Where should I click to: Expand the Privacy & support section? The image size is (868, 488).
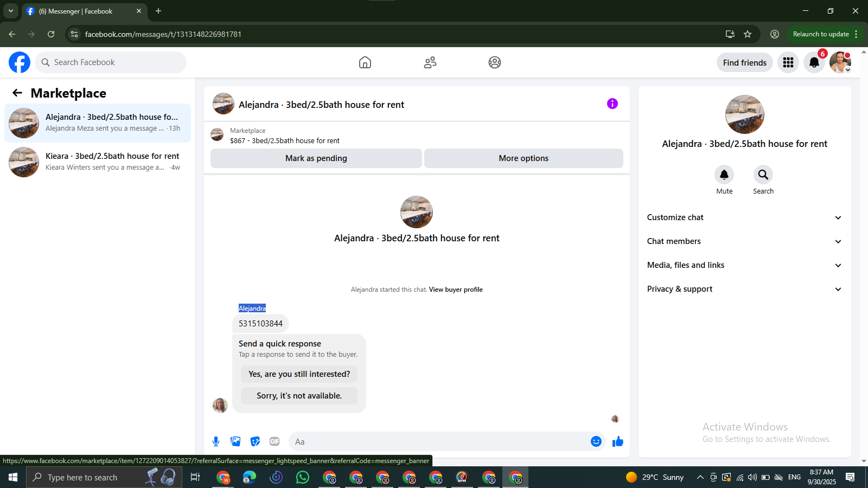pyautogui.click(x=744, y=289)
